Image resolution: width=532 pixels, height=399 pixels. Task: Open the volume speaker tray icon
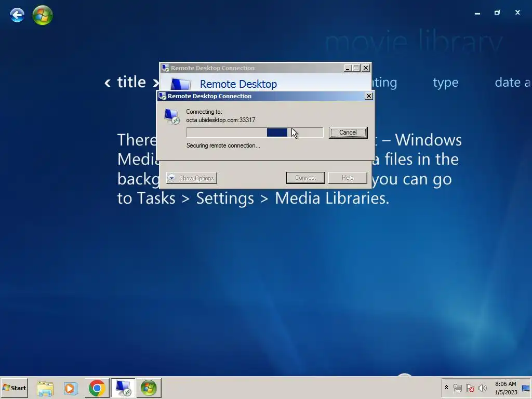pyautogui.click(x=483, y=388)
